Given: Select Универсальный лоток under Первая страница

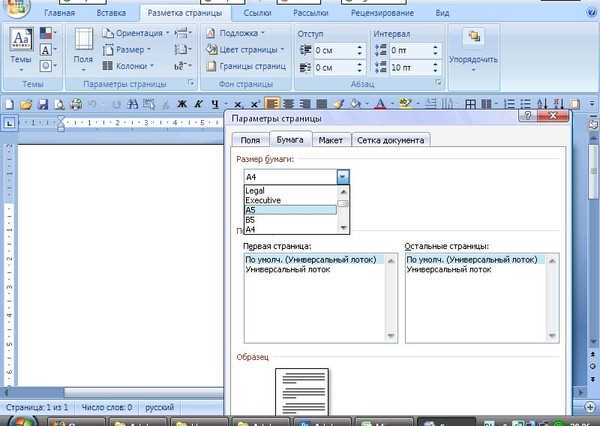Looking at the screenshot, I should pos(288,269).
